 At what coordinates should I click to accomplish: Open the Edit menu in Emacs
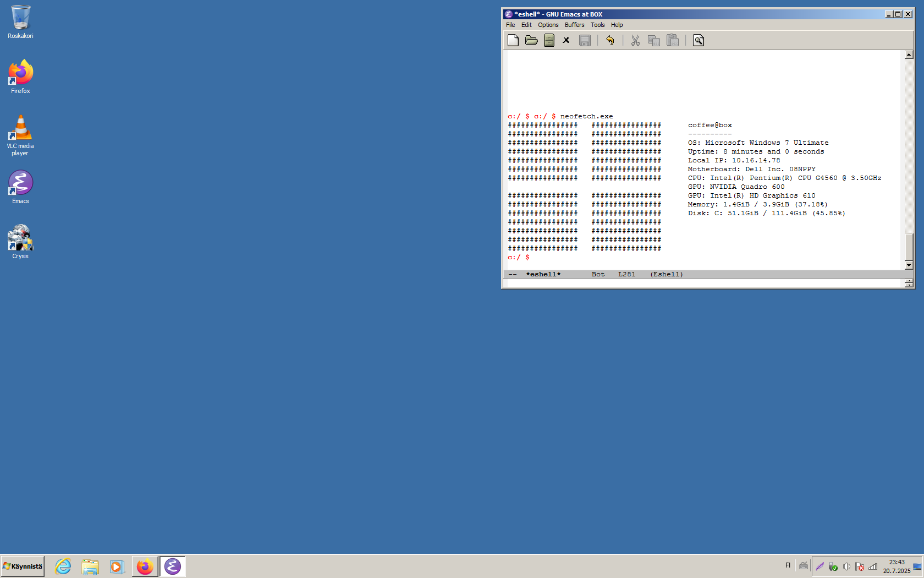pos(526,25)
